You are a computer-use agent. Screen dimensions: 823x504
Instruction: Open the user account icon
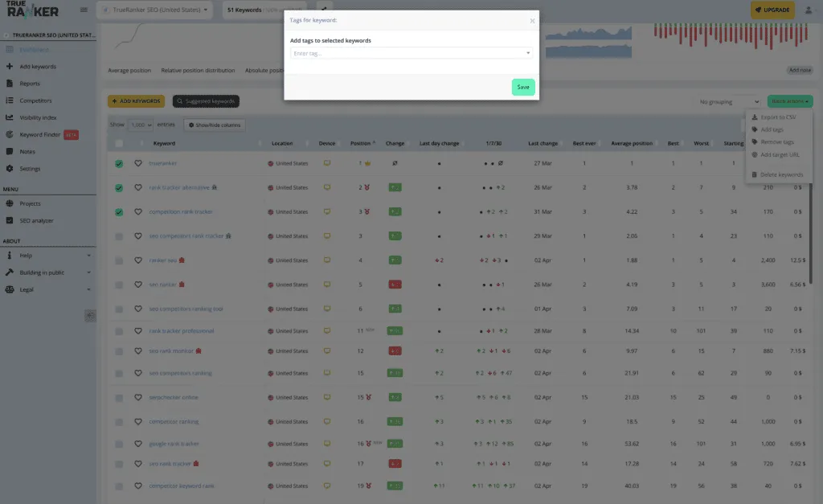click(809, 10)
